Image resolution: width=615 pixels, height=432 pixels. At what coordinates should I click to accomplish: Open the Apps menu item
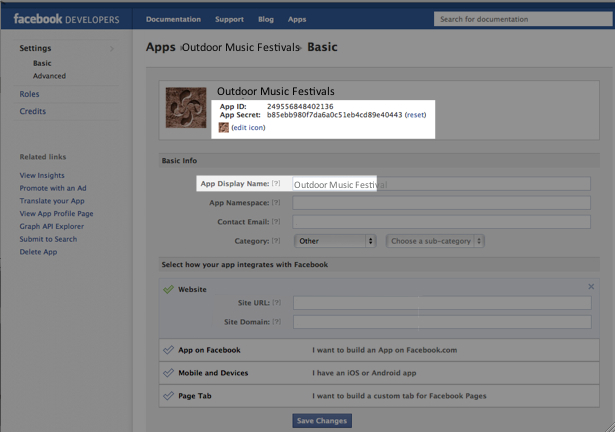point(297,19)
